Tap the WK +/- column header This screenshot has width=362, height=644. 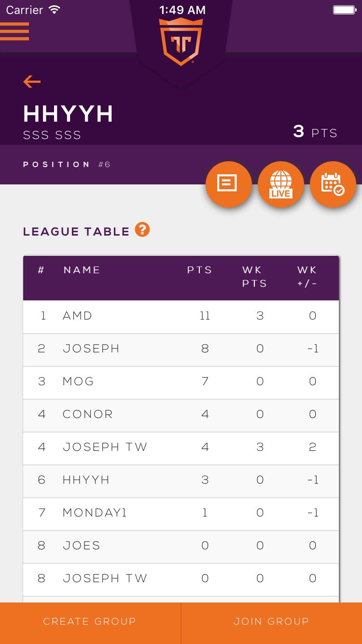tap(307, 277)
